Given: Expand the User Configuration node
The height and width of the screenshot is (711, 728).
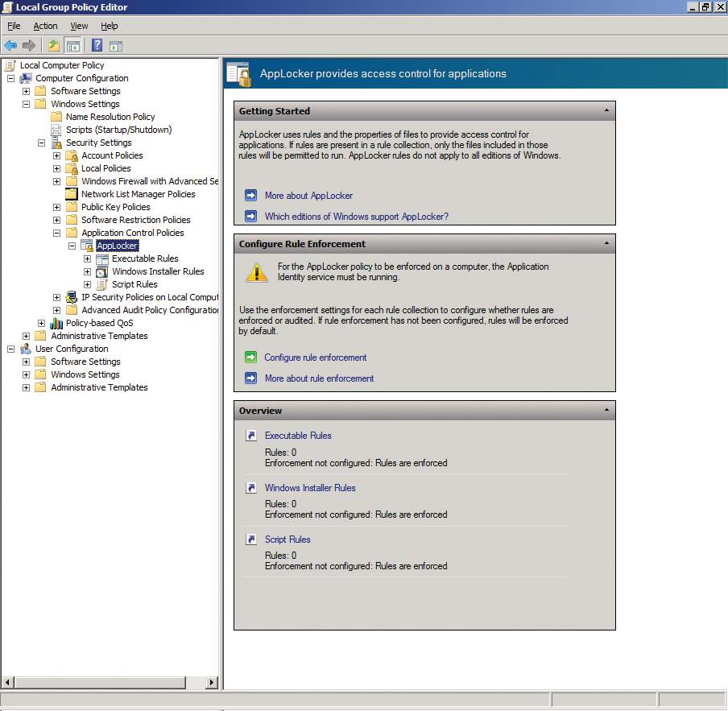Looking at the screenshot, I should click(10, 349).
